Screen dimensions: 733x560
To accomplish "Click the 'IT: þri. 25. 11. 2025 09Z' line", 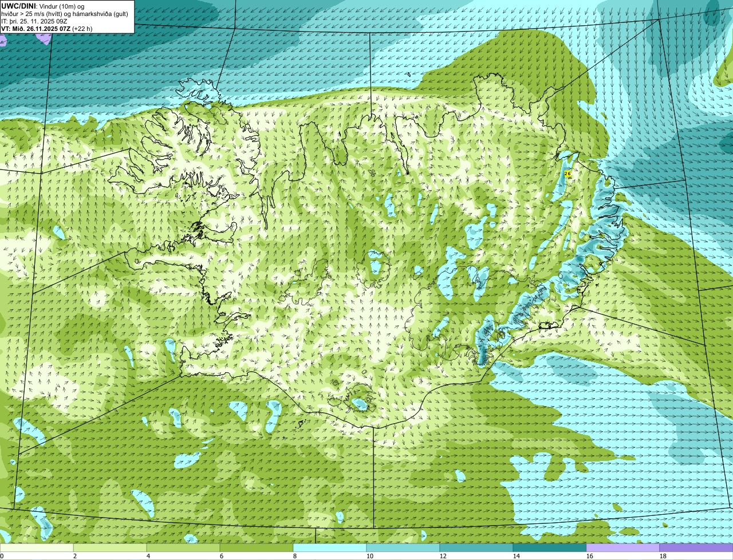I will coord(34,21).
